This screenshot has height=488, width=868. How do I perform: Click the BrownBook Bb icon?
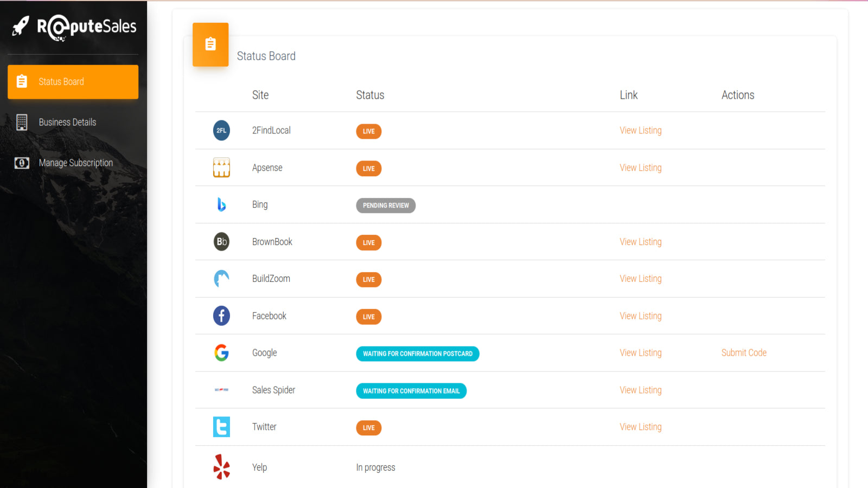click(221, 242)
